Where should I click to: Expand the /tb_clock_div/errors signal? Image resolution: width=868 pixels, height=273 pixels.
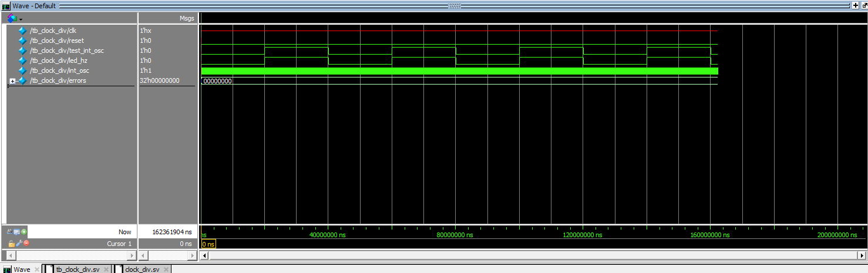tap(12, 80)
